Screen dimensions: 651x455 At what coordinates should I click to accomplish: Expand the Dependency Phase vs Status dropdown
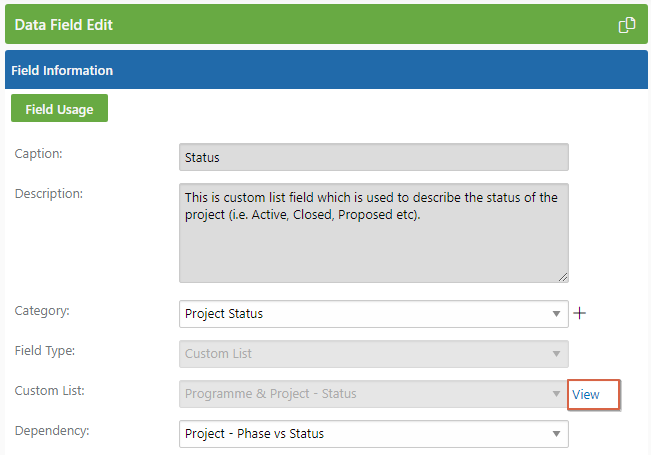[x=374, y=434]
